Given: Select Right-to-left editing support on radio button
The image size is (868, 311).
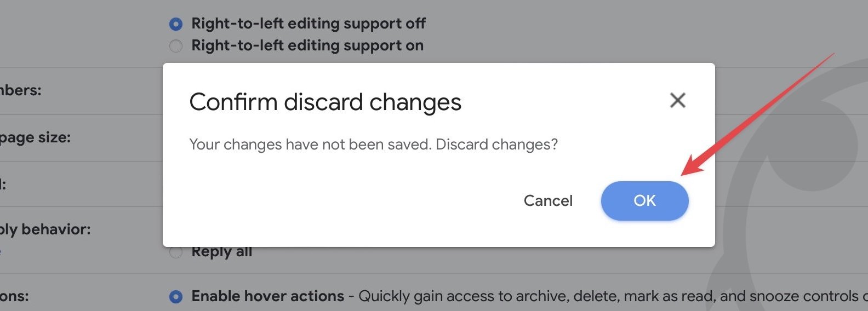Looking at the screenshot, I should pyautogui.click(x=176, y=46).
